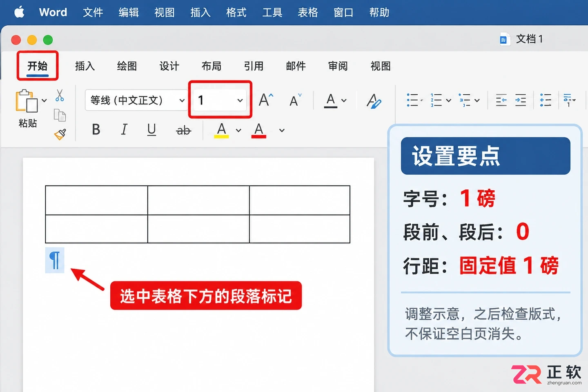Open the 窗口 menu

point(343,12)
